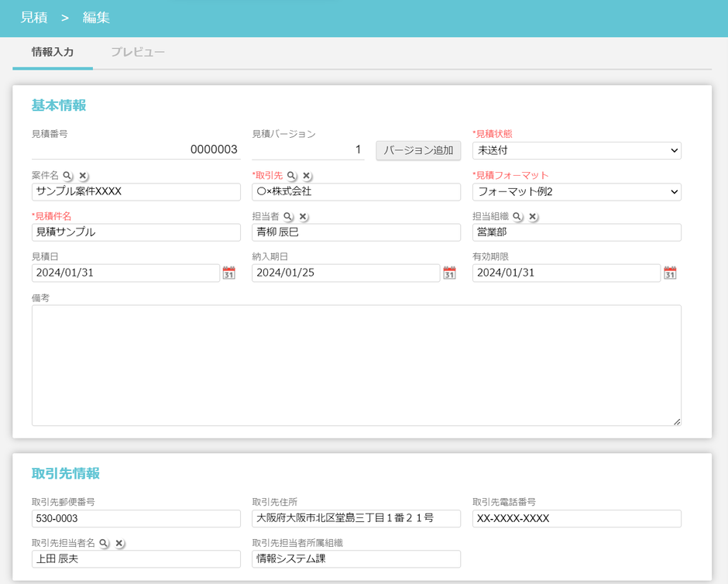Click into the 備考 text area
The width and height of the screenshot is (728, 584).
click(x=356, y=365)
